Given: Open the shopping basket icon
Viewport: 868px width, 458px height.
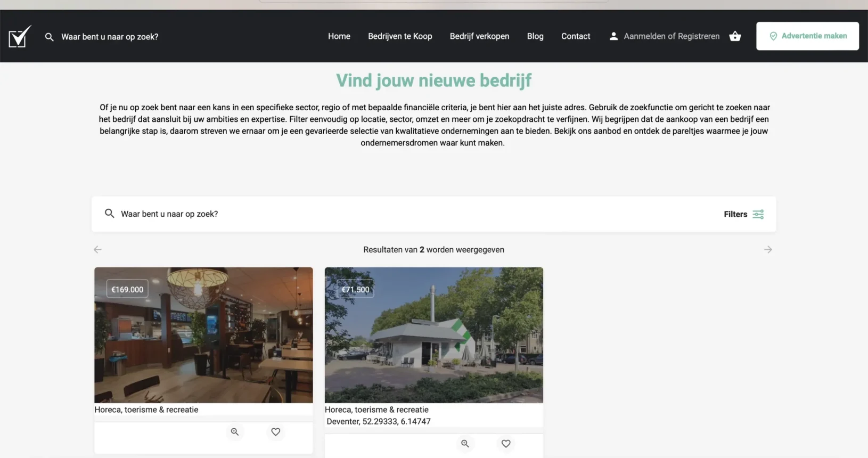Looking at the screenshot, I should tap(735, 36).
